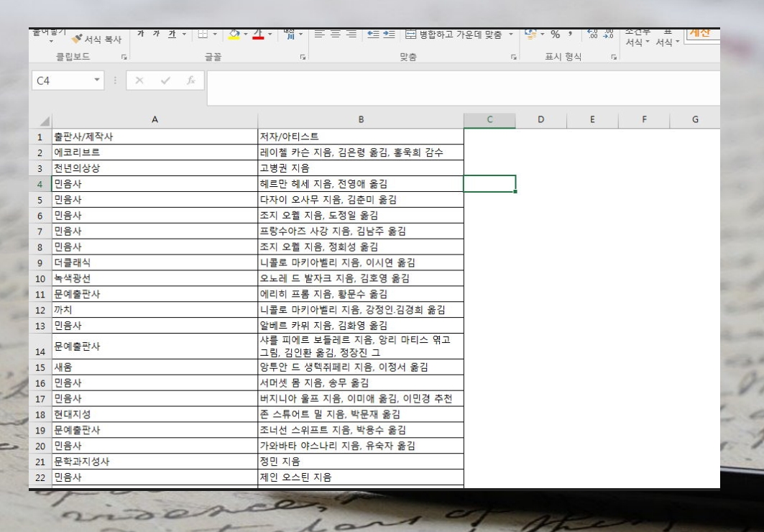
Task: Center text horizontally
Action: click(336, 34)
